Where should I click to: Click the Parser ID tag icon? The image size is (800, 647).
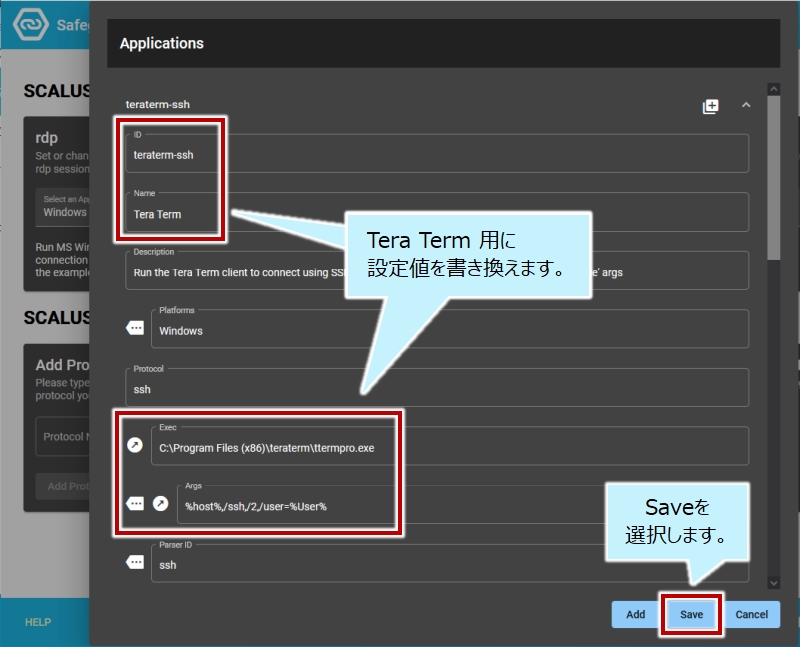135,562
